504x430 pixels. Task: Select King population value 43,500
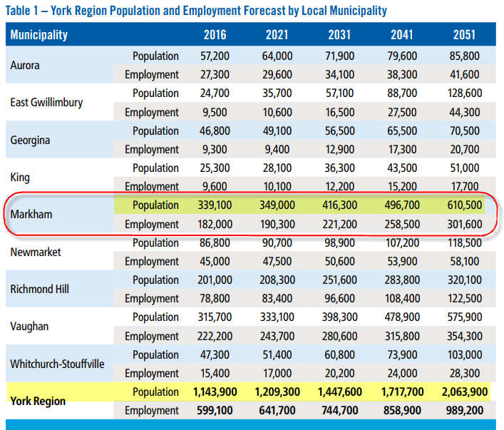402,168
